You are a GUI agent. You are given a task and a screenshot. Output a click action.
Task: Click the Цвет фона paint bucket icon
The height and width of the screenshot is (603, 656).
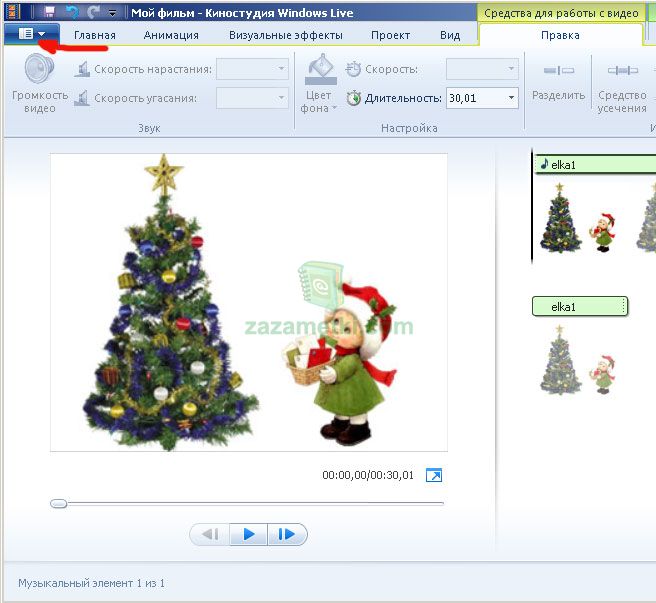[320, 69]
